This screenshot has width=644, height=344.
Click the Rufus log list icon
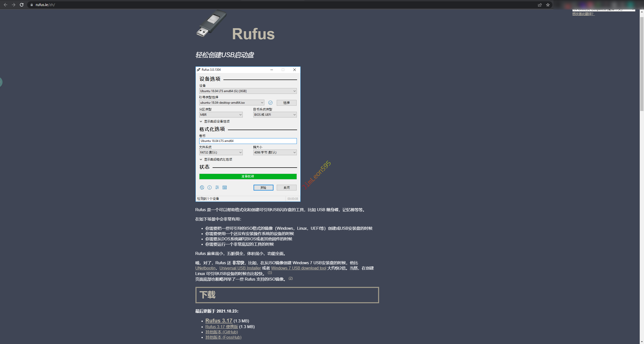click(x=225, y=187)
